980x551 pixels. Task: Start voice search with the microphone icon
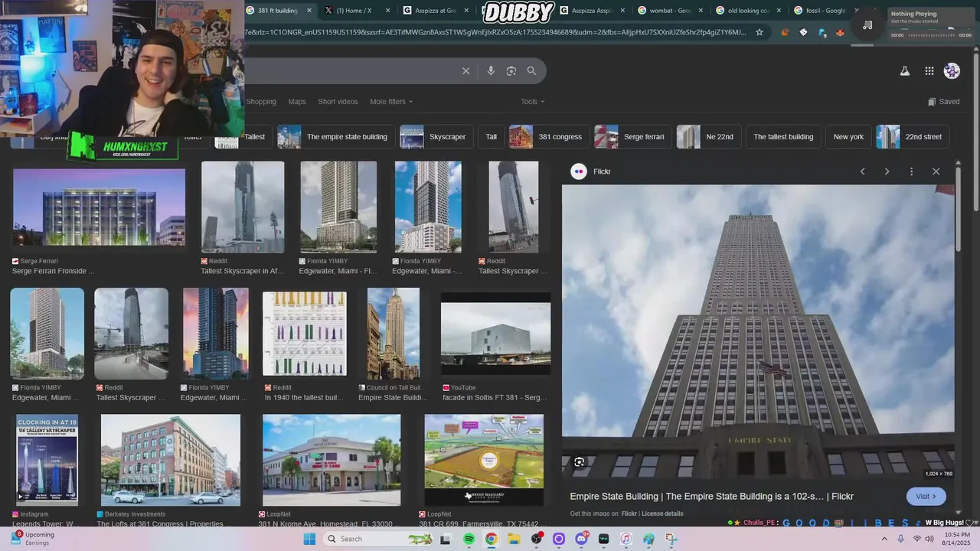tap(491, 71)
